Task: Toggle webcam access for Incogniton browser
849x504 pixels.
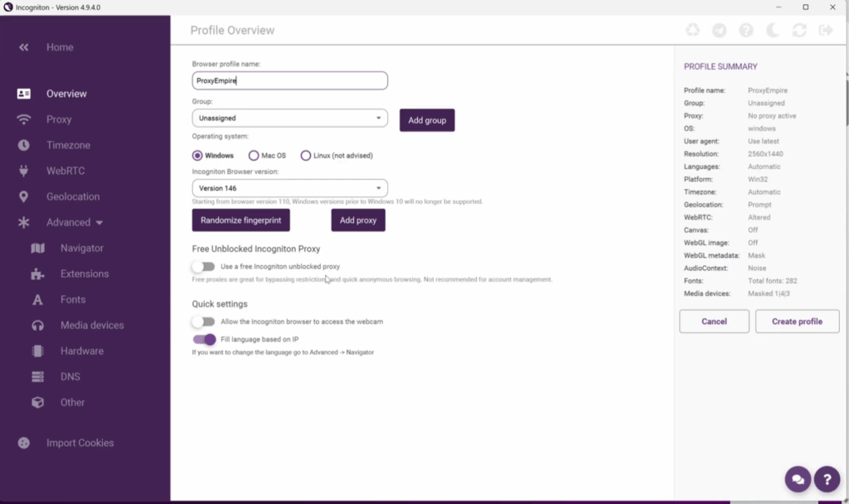Action: coord(204,322)
